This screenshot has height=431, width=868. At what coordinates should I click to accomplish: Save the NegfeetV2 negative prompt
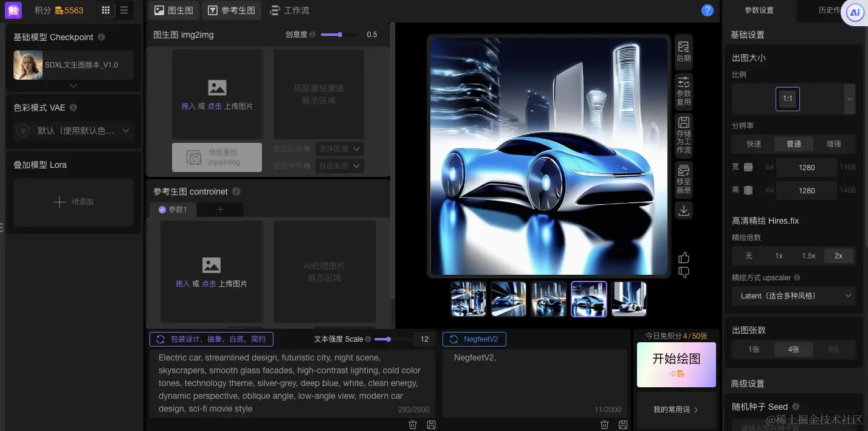622,424
